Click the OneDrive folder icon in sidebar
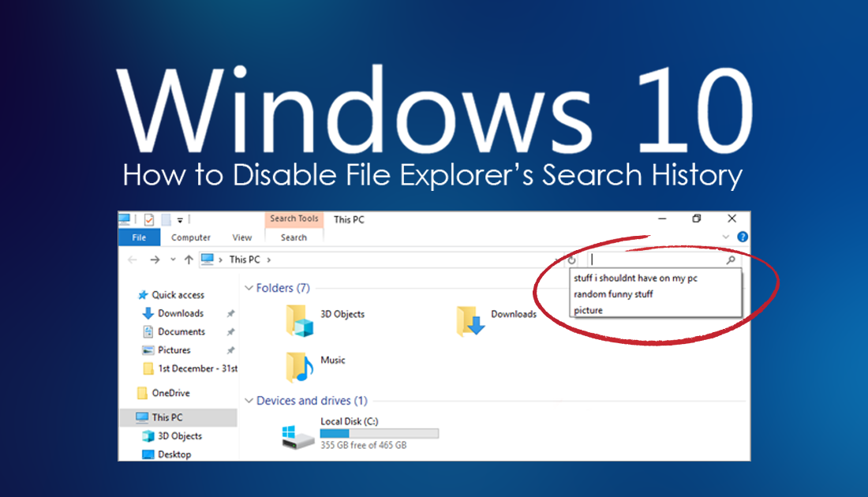 click(x=142, y=393)
